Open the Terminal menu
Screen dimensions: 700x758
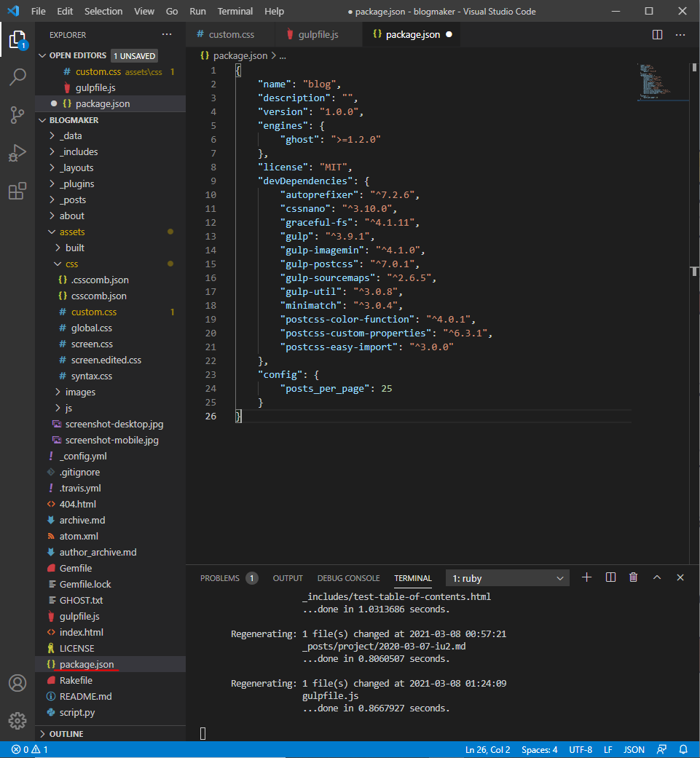[235, 11]
